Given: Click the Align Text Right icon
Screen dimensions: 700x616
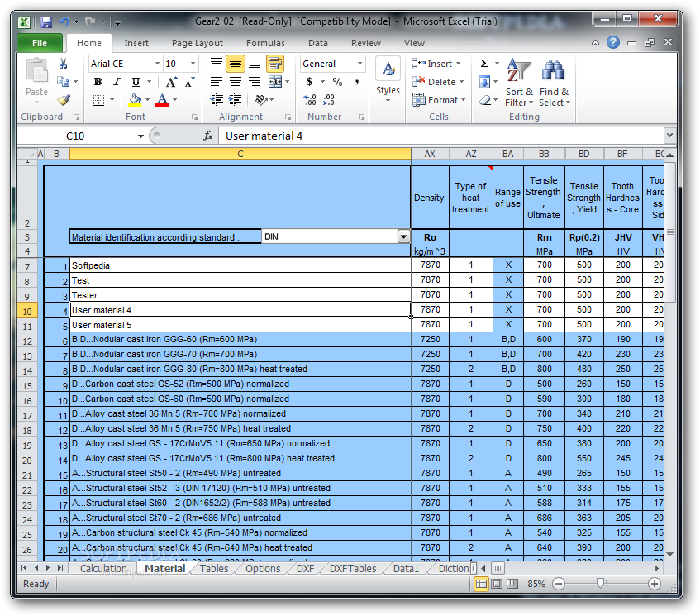Looking at the screenshot, I should (255, 82).
